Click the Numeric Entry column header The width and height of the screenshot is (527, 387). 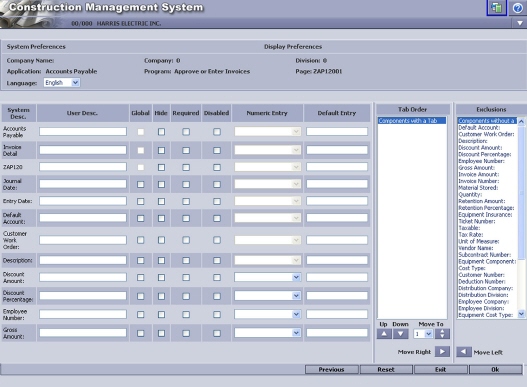pos(267,113)
